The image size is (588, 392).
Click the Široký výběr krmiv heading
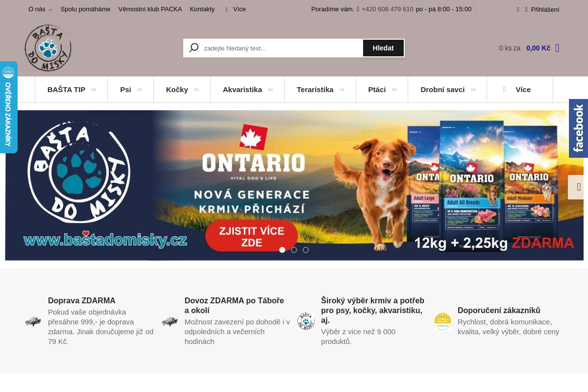373,310
